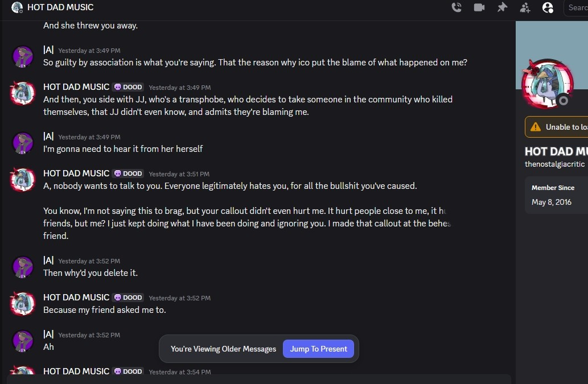Viewport: 588px width, 384px height.
Task: Open HOT DAD MUSIC avatar beside 3:52 PM reply
Action: (x=23, y=303)
